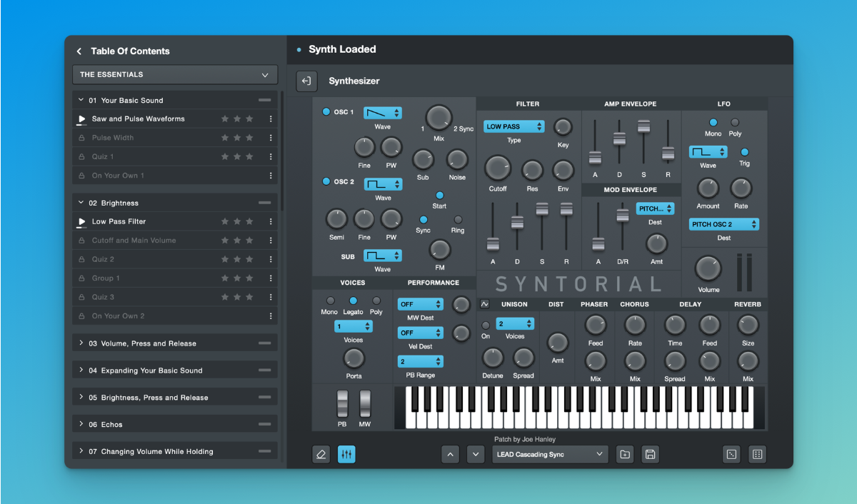Toggle the oscillator Sync button
The height and width of the screenshot is (504, 857).
[424, 220]
